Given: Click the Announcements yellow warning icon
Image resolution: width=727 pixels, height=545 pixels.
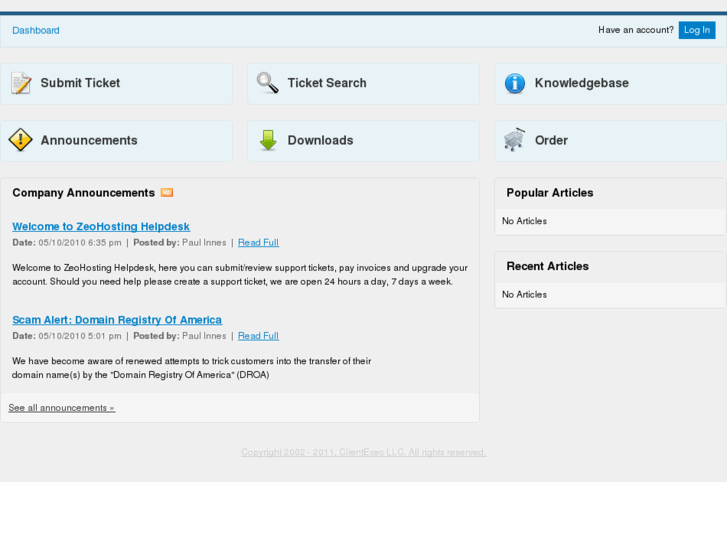Looking at the screenshot, I should click(x=20, y=140).
